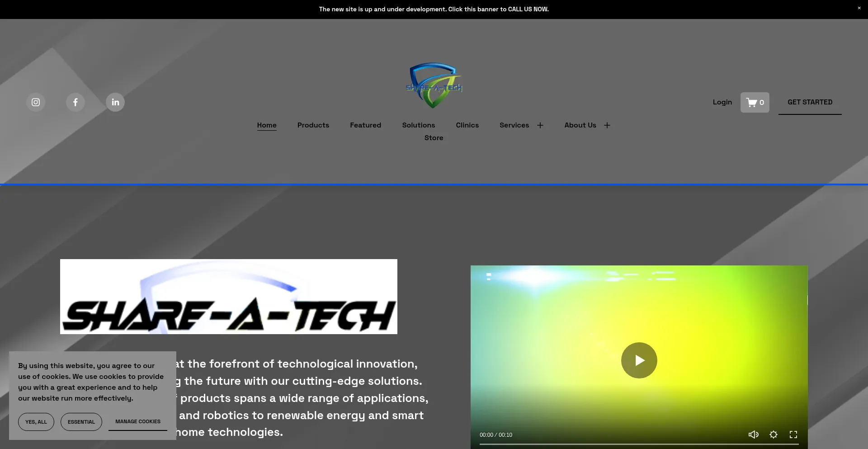
Task: Choose ESSENTIAL cookies only
Action: coord(81,422)
